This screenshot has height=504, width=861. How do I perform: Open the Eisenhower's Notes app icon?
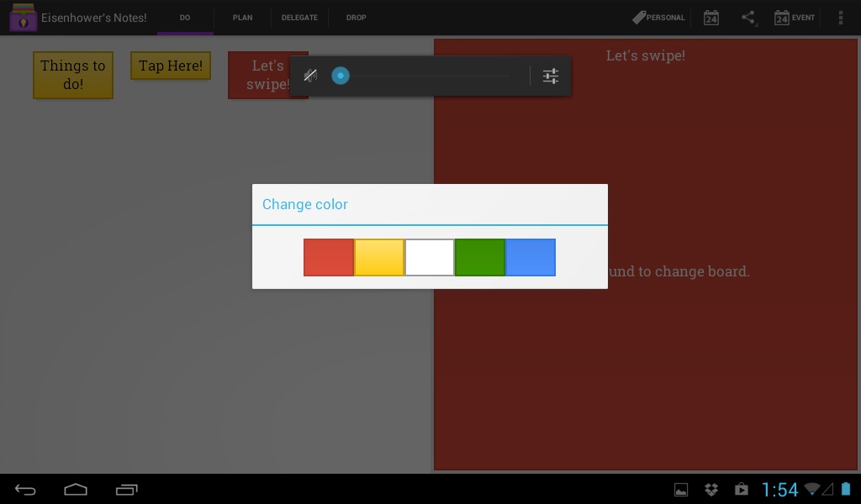click(23, 18)
